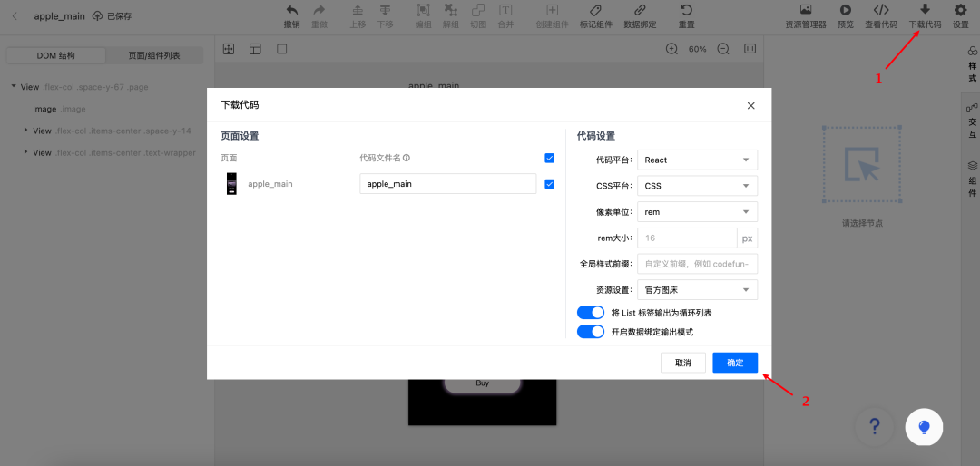Click the 下载代码 download icon
The width and height of the screenshot is (980, 466).
click(x=925, y=10)
